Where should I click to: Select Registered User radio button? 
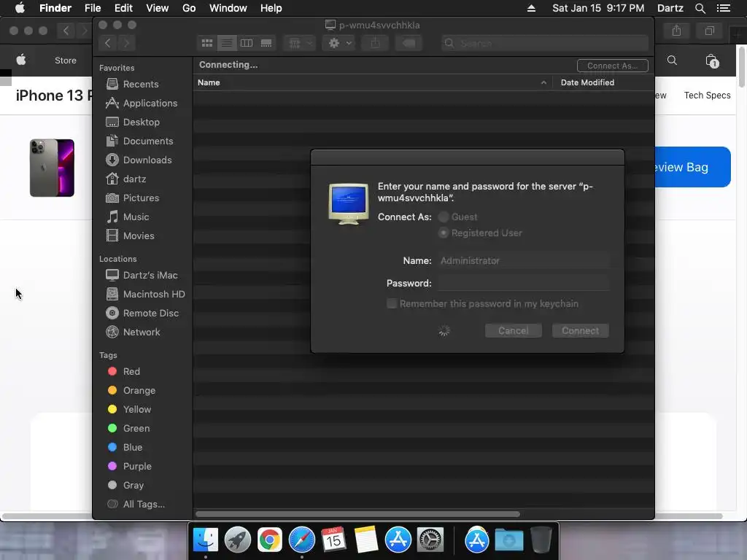point(444,233)
